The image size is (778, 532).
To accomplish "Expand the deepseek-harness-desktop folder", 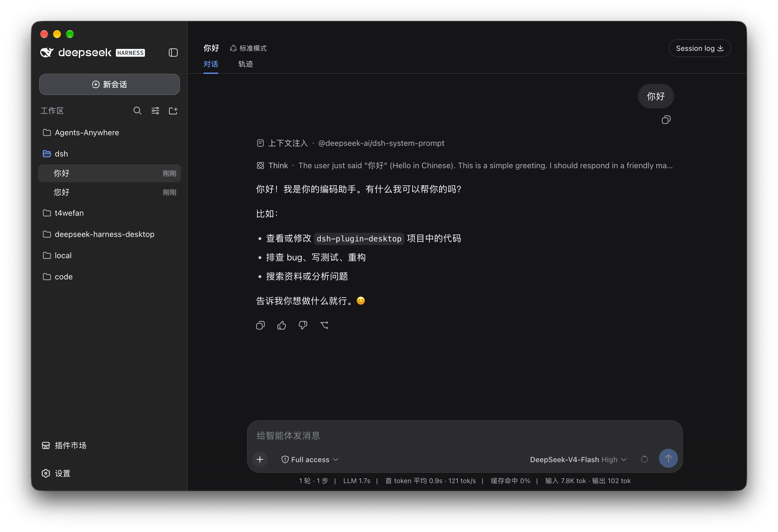I will pyautogui.click(x=110, y=234).
